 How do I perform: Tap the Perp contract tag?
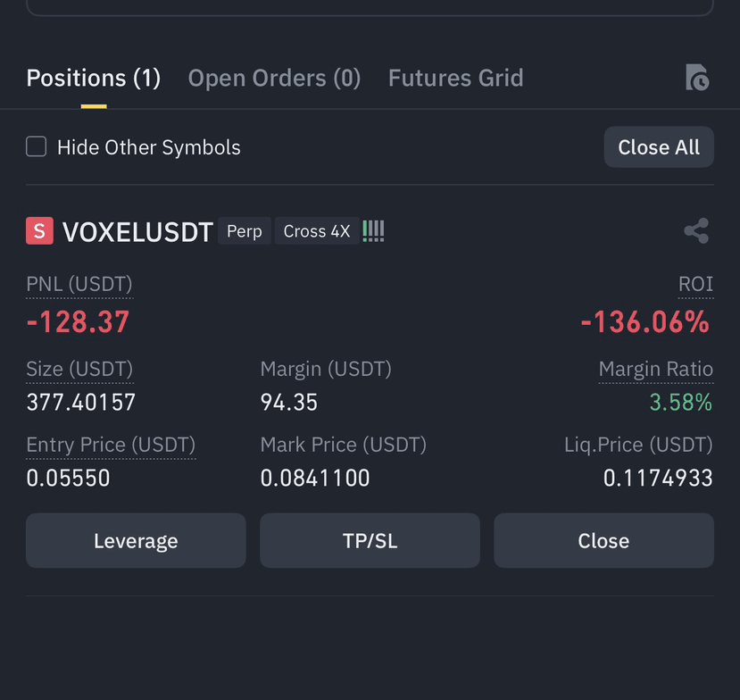pos(245,231)
